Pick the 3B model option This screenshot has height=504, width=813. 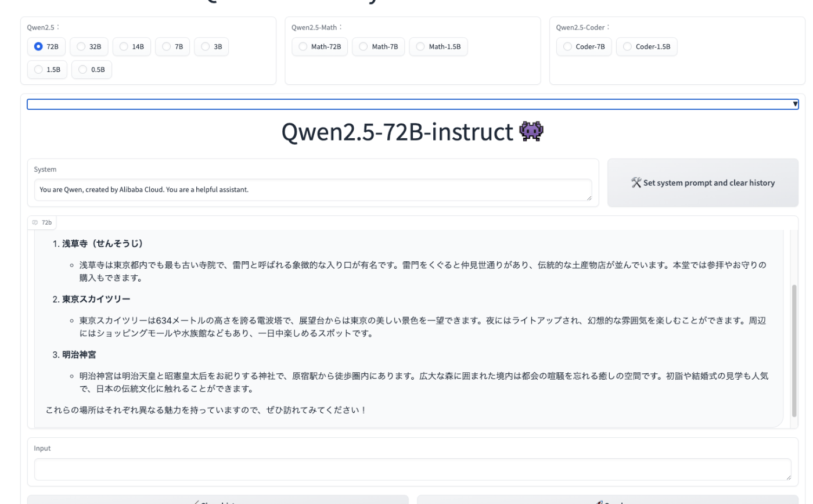click(x=211, y=46)
